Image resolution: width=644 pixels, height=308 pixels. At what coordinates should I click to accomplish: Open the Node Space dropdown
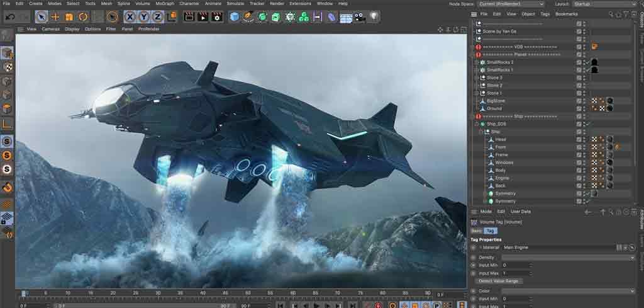pos(511,4)
